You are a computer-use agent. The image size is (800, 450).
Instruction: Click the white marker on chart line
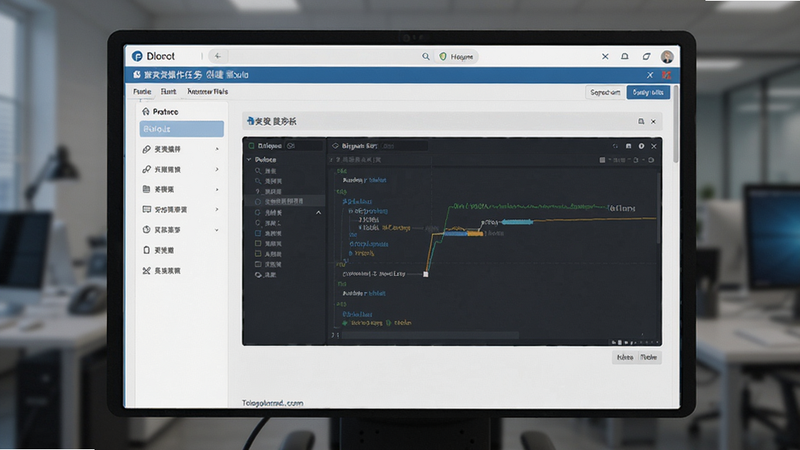[426, 274]
